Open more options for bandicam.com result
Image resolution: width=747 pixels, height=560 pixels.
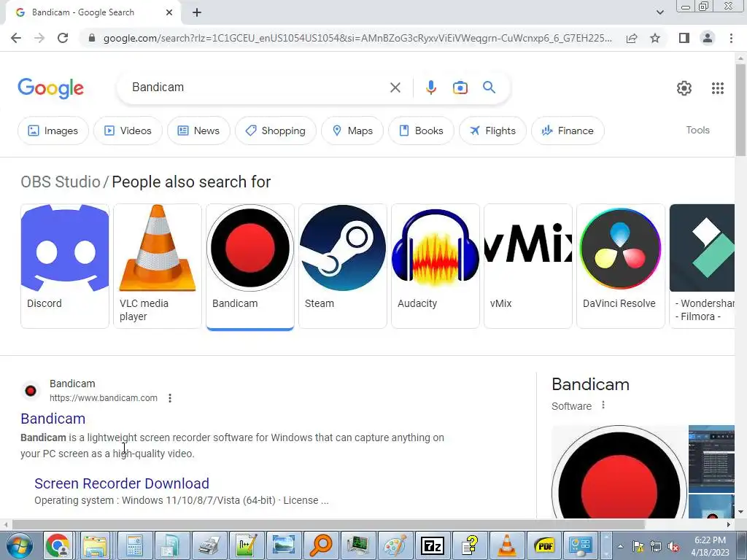[x=170, y=398]
